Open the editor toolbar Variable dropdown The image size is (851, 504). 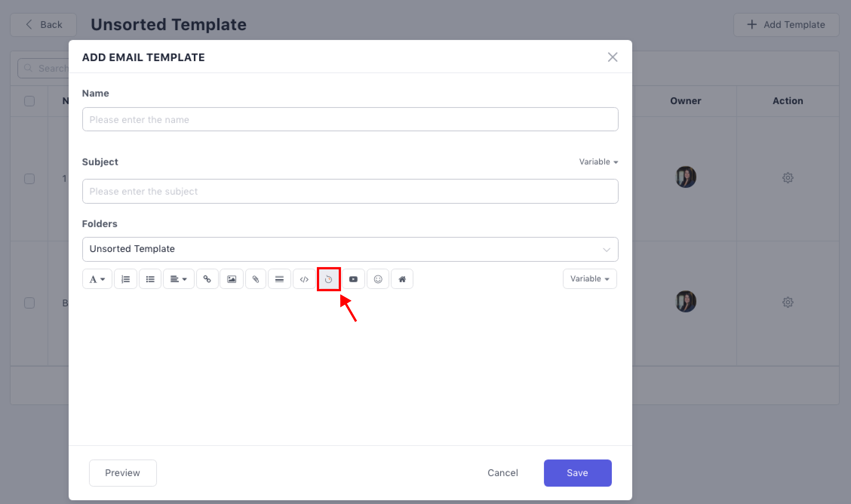click(x=590, y=279)
